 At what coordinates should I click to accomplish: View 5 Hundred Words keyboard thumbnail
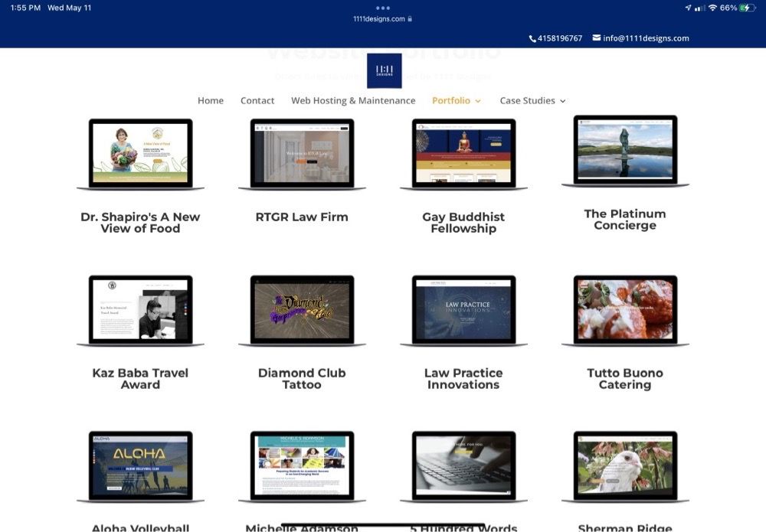[x=463, y=467]
